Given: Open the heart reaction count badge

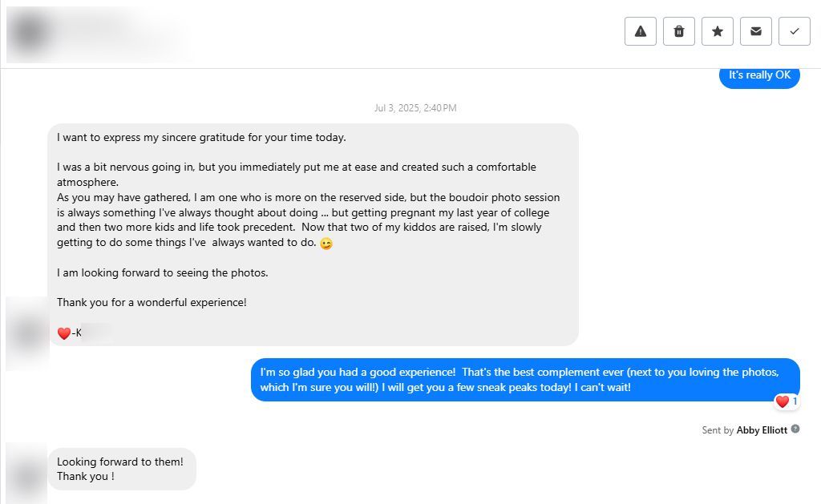Looking at the screenshot, I should click(787, 401).
